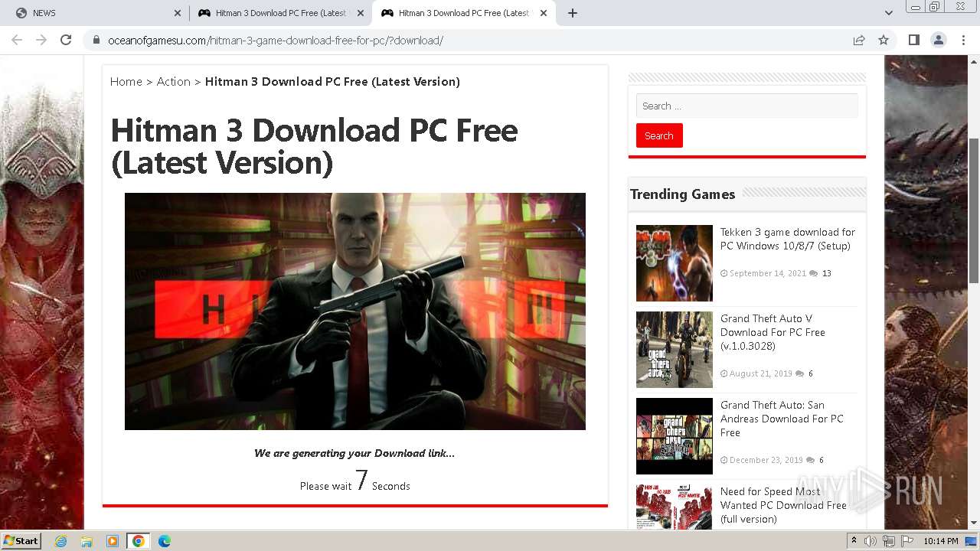The width and height of the screenshot is (980, 551).
Task: Open the Windows Start menu
Action: coord(21,540)
